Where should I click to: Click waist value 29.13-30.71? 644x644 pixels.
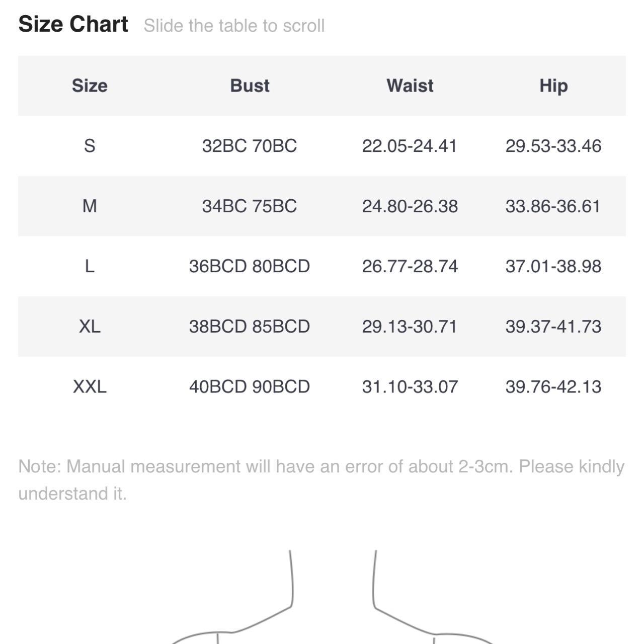point(410,327)
